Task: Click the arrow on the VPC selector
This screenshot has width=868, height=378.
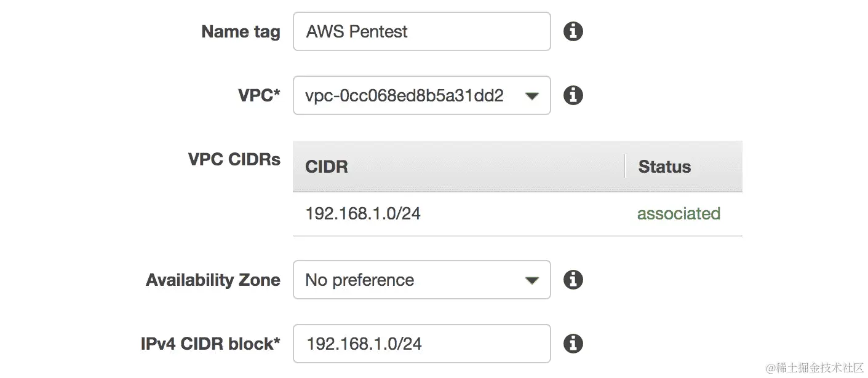Action: point(532,96)
